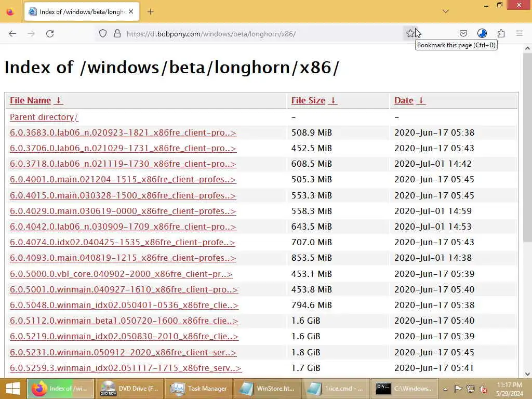Click the scrollbar up arrow
The width and height of the screenshot is (532, 399).
[x=528, y=48]
